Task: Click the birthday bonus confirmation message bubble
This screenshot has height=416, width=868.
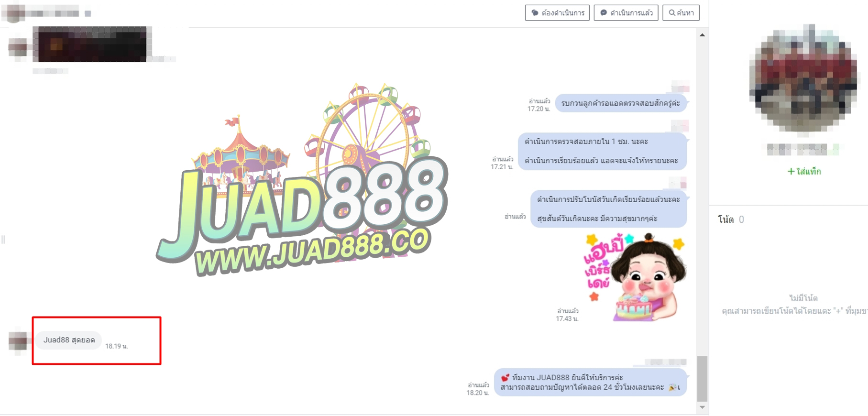Action: coord(608,209)
